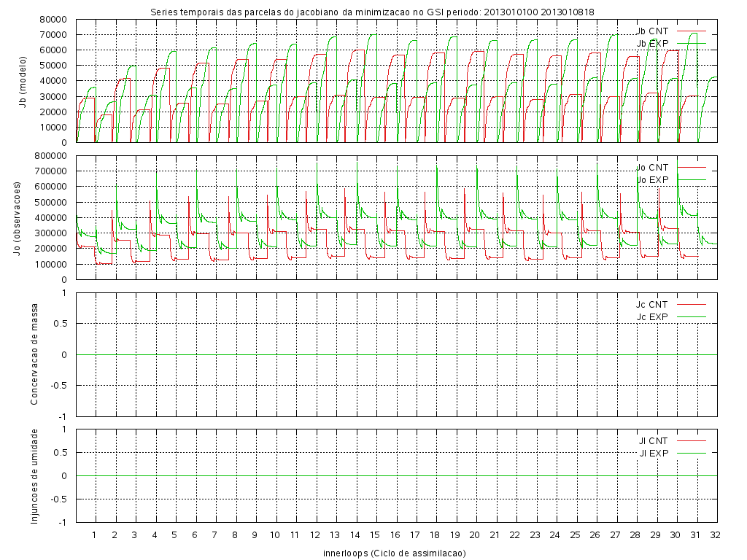Click the green line sample beside Jc EXP

[692, 316]
